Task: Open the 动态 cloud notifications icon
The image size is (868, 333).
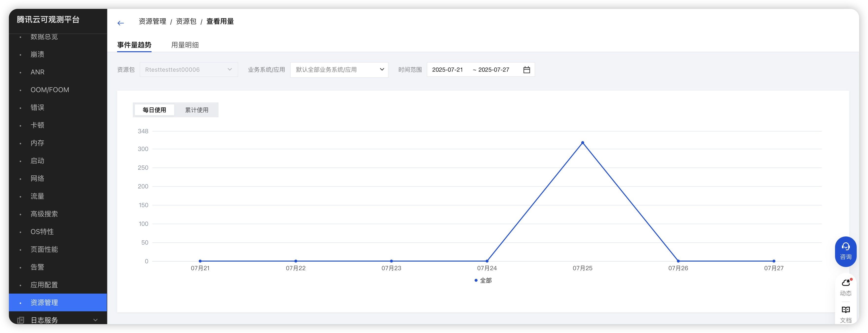Action: tap(845, 283)
